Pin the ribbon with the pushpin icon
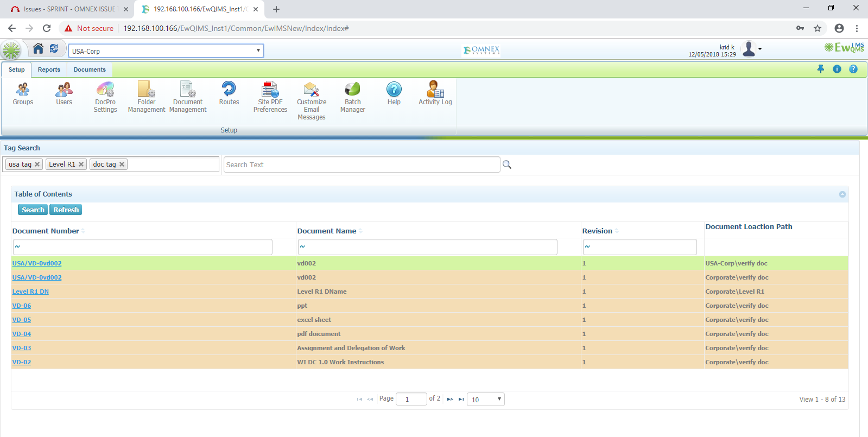Viewport: 868px width, 437px height. click(821, 69)
